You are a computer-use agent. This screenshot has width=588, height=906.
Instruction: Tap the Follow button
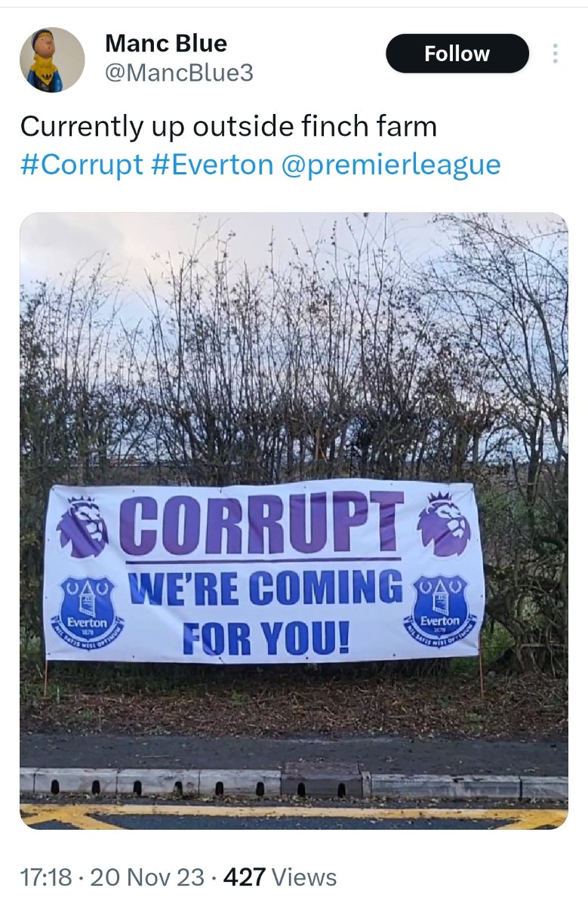[457, 54]
